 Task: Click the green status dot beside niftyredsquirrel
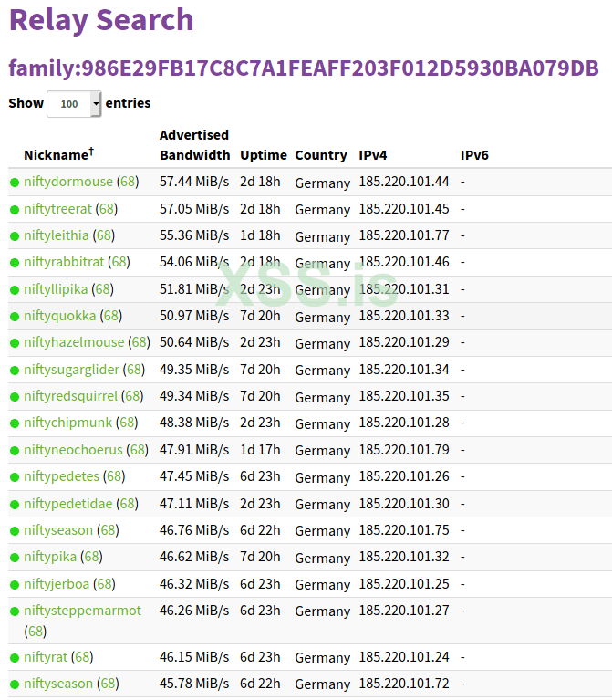tap(15, 396)
